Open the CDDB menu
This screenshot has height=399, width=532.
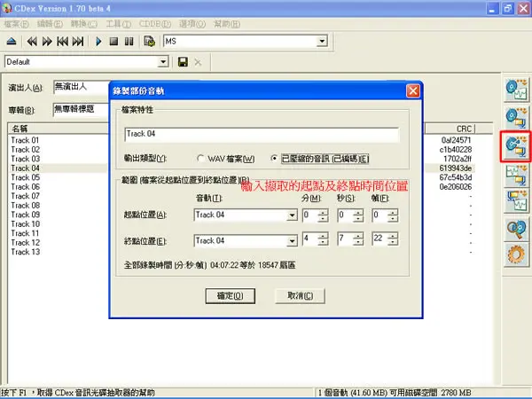155,24
